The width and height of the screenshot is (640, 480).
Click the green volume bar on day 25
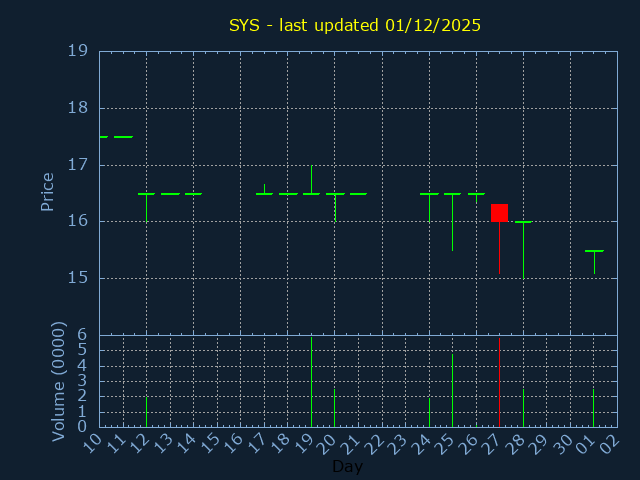(452, 390)
